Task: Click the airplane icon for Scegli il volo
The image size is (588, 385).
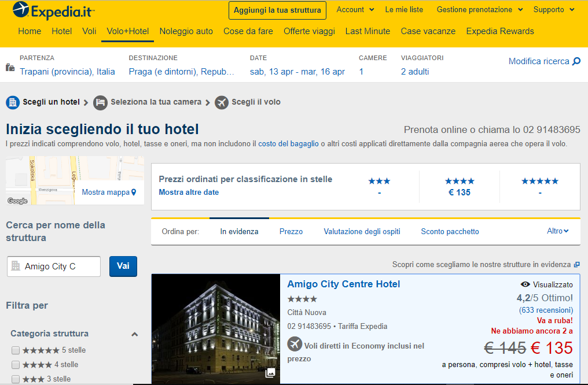Action: (x=222, y=103)
